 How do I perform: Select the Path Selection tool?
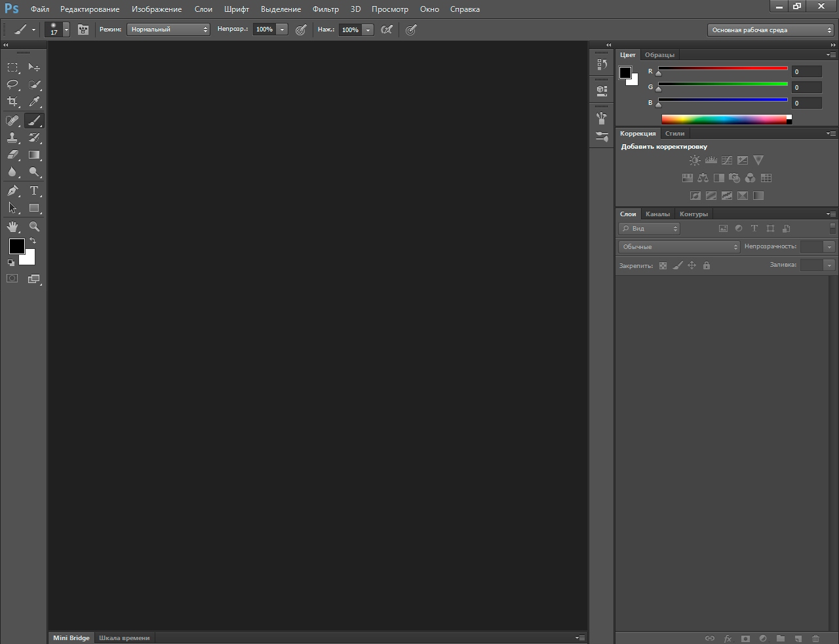tap(12, 208)
